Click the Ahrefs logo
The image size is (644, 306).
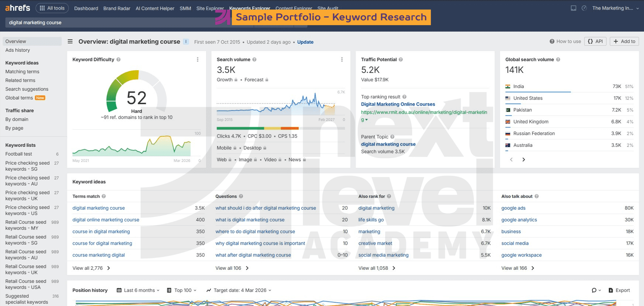18,8
